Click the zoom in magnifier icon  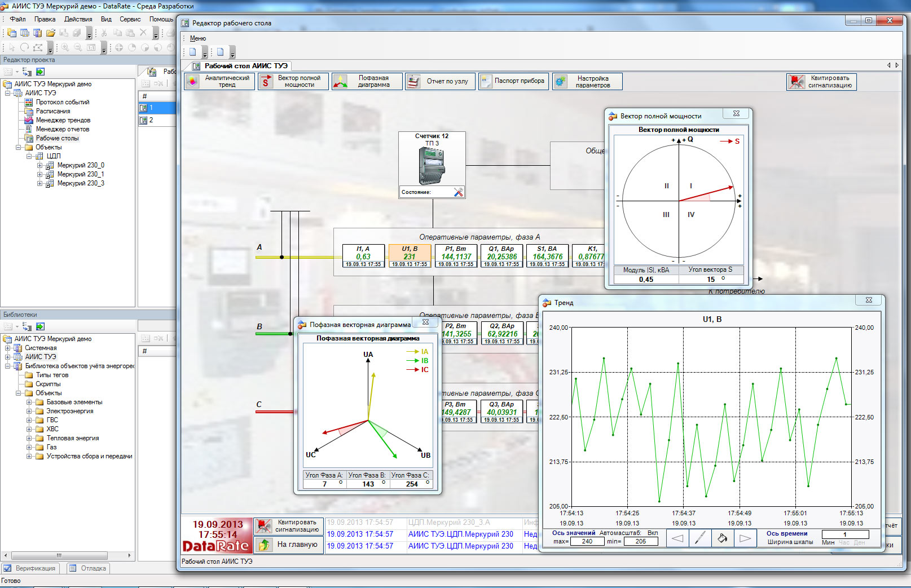coord(65,48)
